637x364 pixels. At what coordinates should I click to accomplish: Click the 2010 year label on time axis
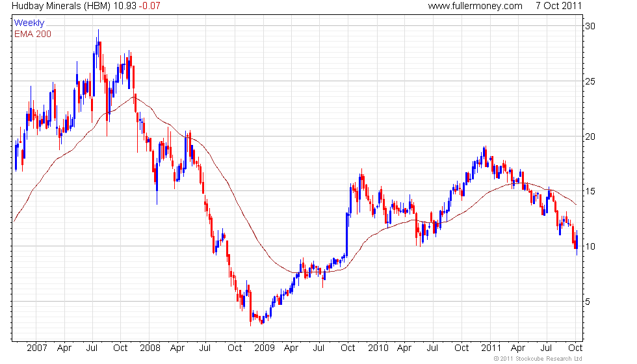coord(378,348)
